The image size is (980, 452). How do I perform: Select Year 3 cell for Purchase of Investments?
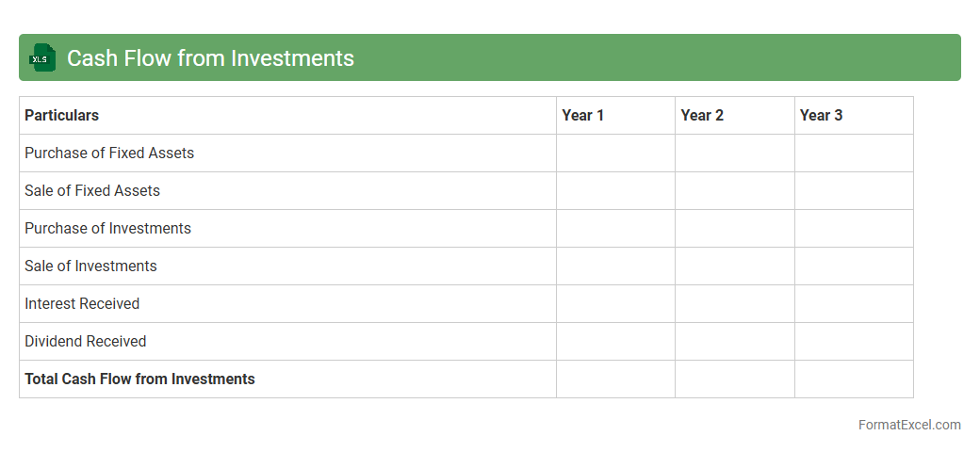click(x=854, y=228)
